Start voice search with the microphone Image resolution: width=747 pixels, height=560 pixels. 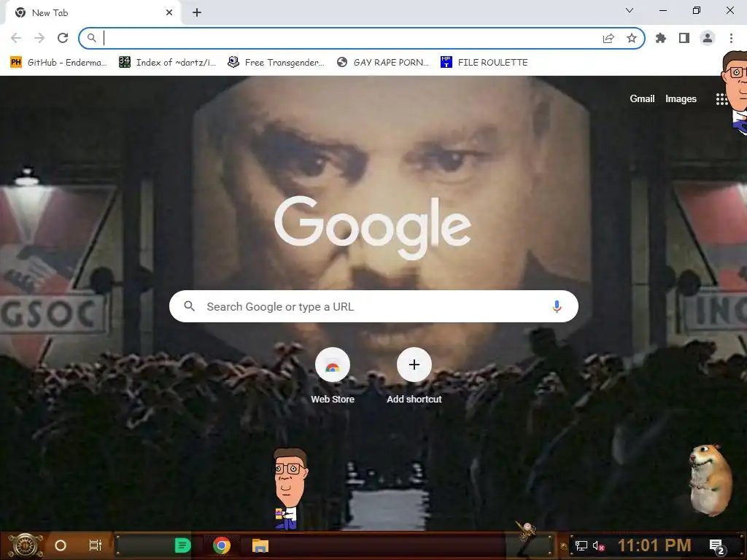click(557, 306)
